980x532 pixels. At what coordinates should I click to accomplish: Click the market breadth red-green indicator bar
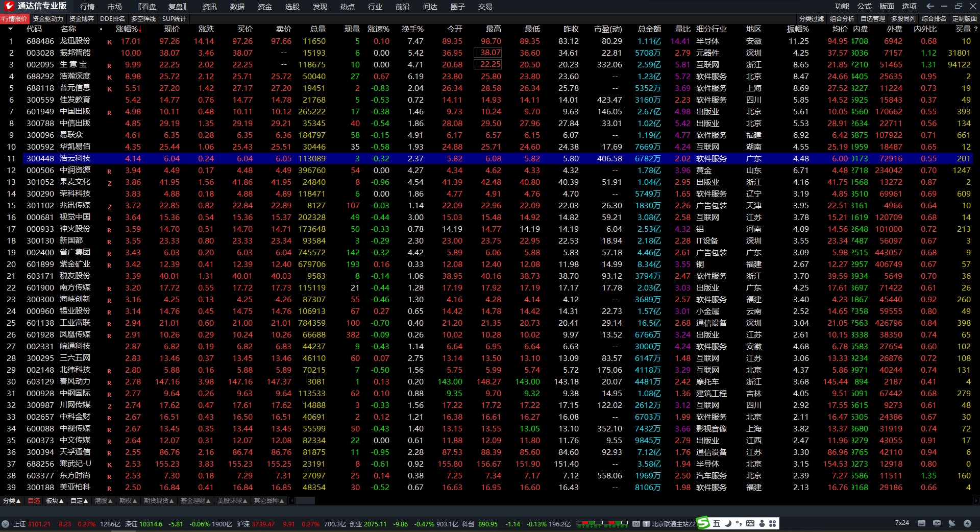[602, 524]
